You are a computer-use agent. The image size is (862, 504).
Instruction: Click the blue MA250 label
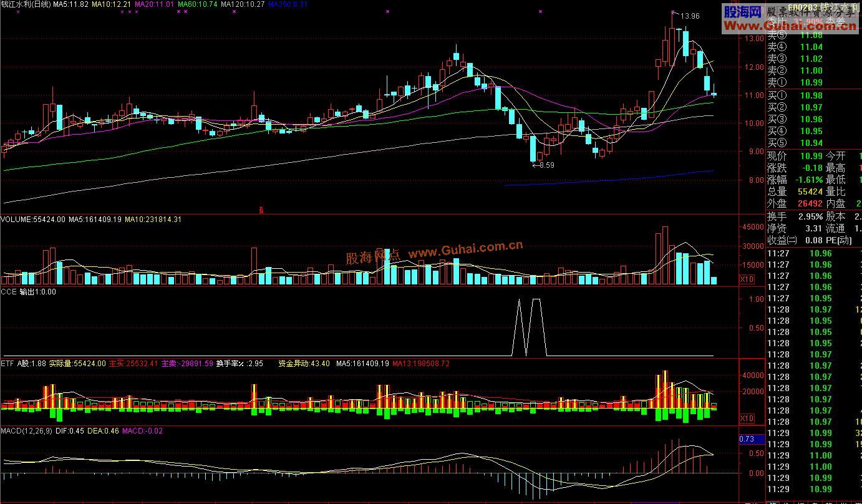point(288,4)
